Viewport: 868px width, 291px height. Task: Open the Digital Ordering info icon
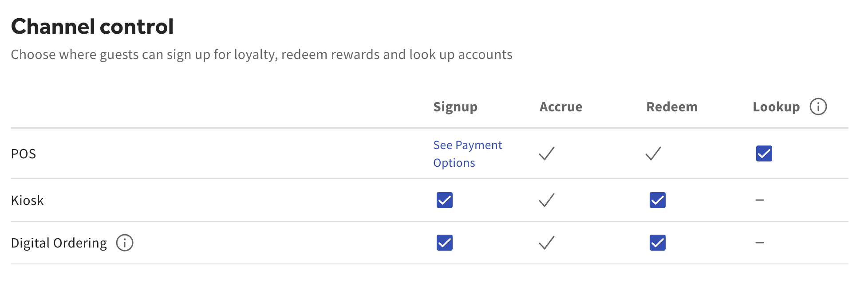[x=125, y=243]
